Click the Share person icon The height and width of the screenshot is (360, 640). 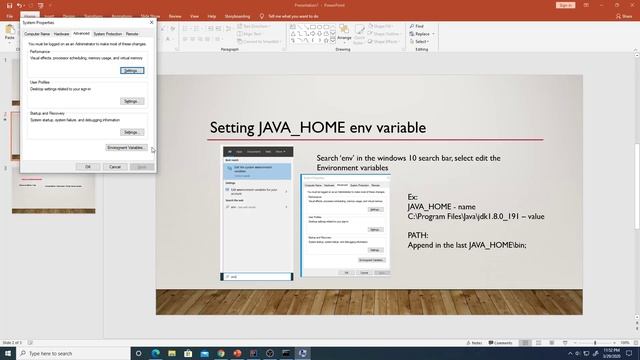618,16
